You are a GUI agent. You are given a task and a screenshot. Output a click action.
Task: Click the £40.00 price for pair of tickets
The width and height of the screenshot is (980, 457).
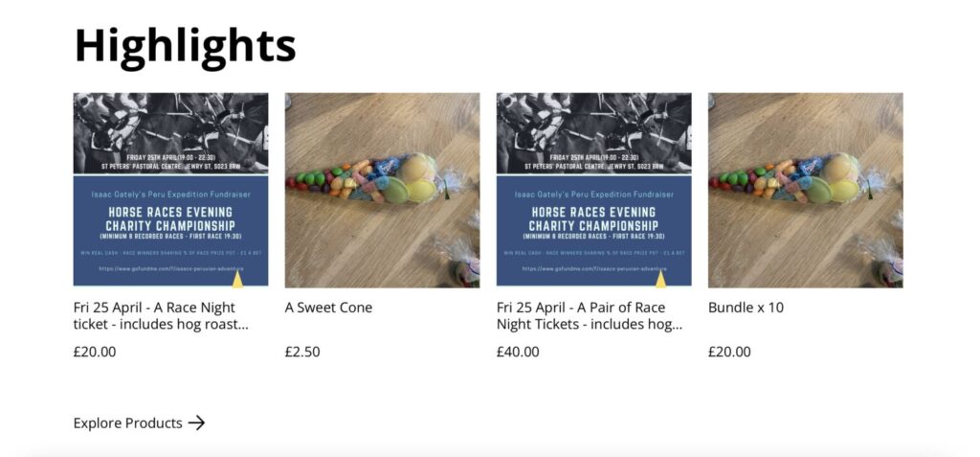[518, 352]
